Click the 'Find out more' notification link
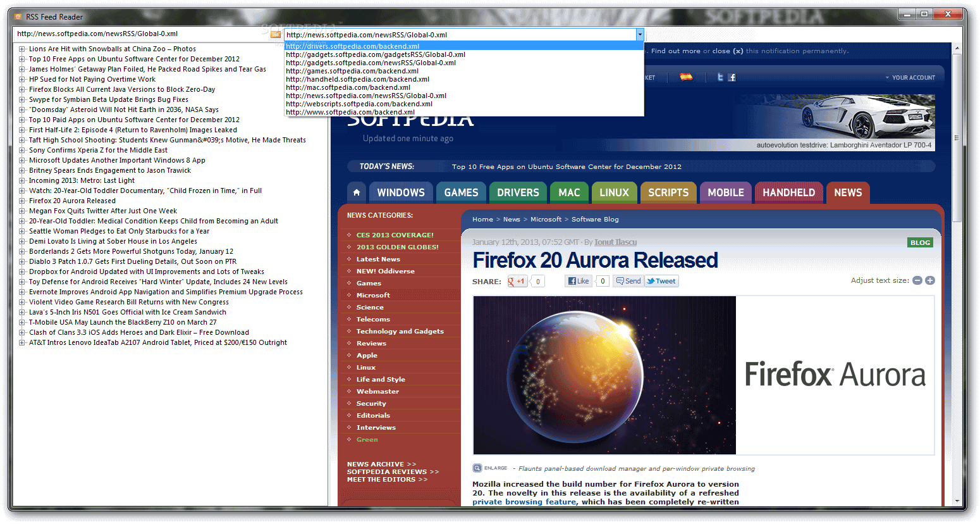Screen dimensions: 980x524 [x=675, y=51]
